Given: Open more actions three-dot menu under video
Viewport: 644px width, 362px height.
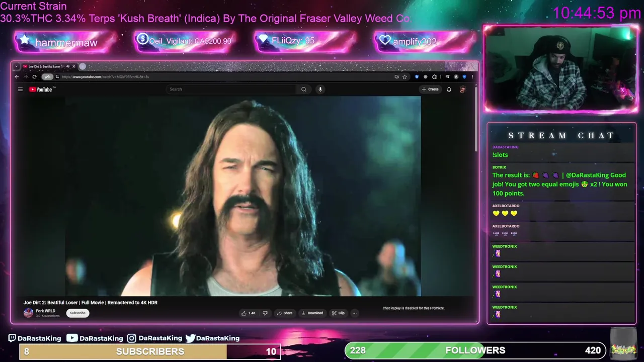Looking at the screenshot, I should click(355, 313).
